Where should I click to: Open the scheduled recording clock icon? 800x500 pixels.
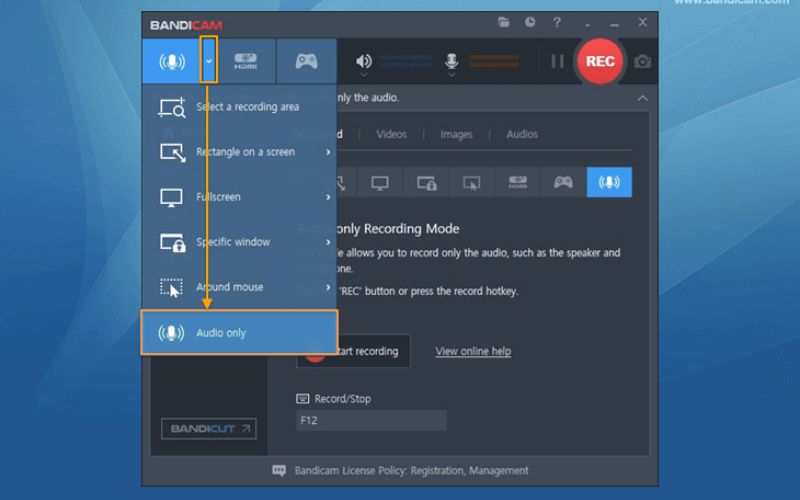click(x=530, y=22)
